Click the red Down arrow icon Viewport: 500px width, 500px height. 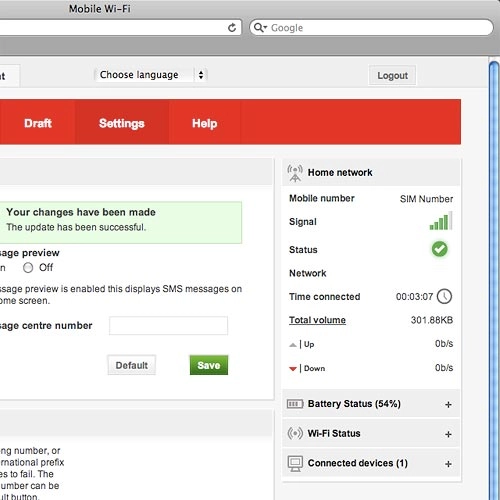tap(293, 369)
